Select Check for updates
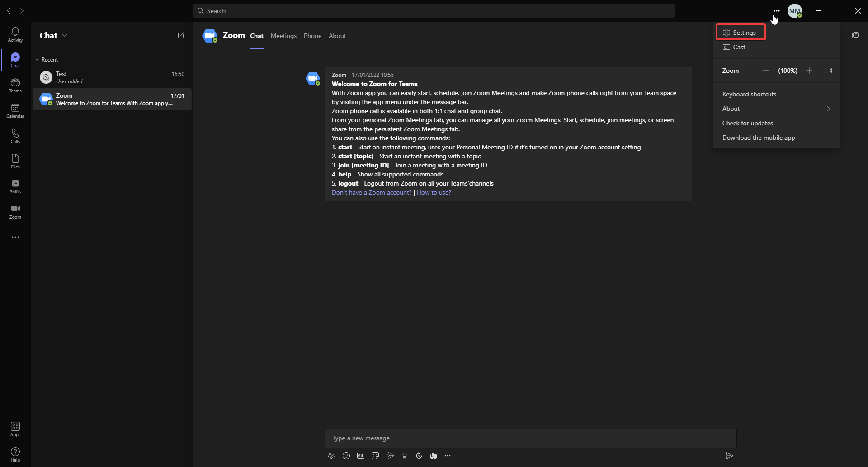 [777, 123]
